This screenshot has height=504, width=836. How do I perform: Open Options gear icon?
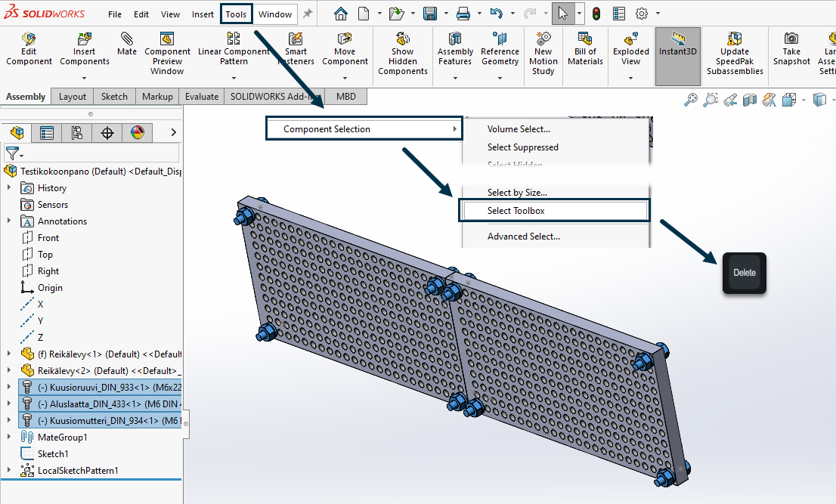tap(642, 14)
